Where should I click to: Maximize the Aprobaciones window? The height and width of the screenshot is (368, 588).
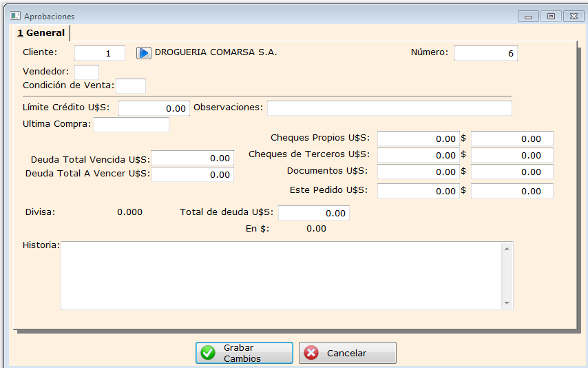(551, 16)
